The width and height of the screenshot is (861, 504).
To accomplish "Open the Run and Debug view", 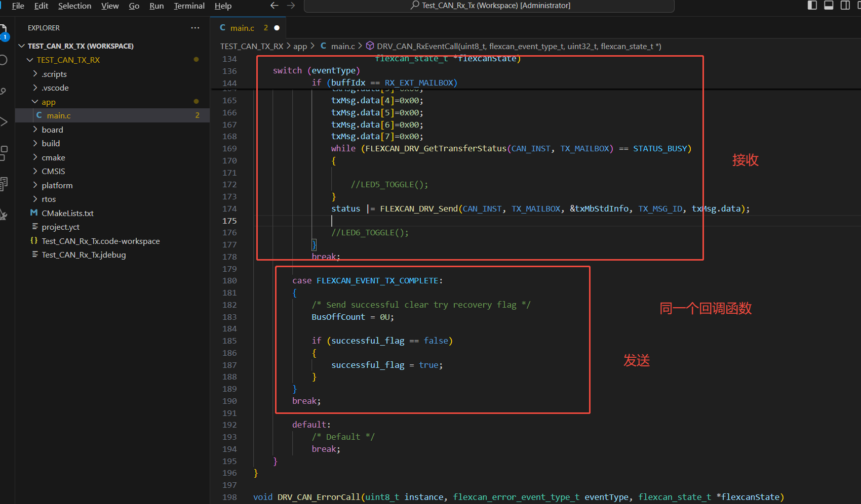I will [4, 121].
